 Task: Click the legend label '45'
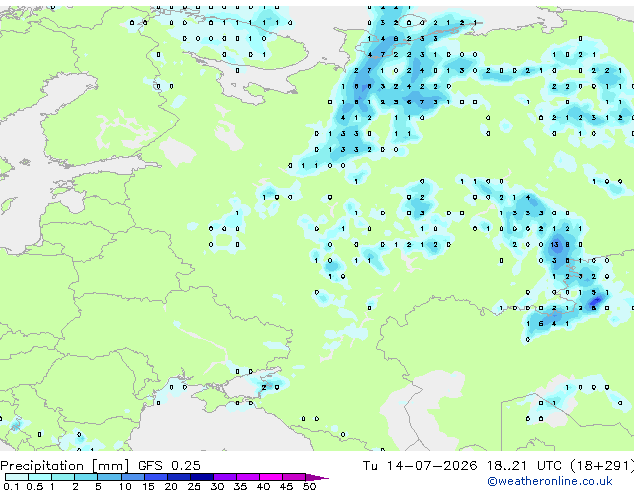point(286,486)
